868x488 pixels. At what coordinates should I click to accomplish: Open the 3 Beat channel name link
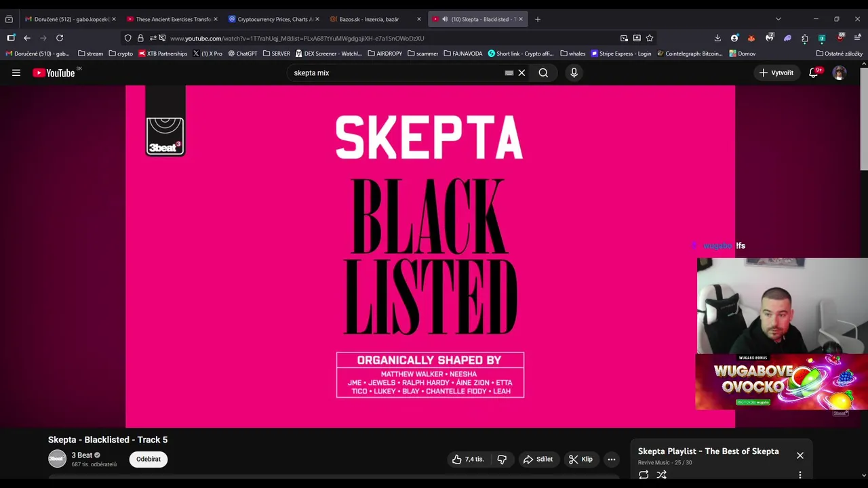[x=81, y=455]
